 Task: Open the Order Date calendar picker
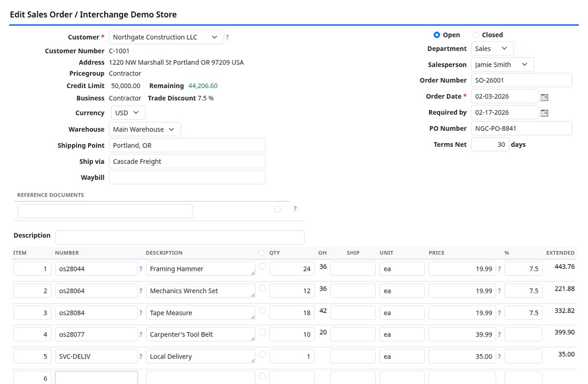(x=544, y=97)
